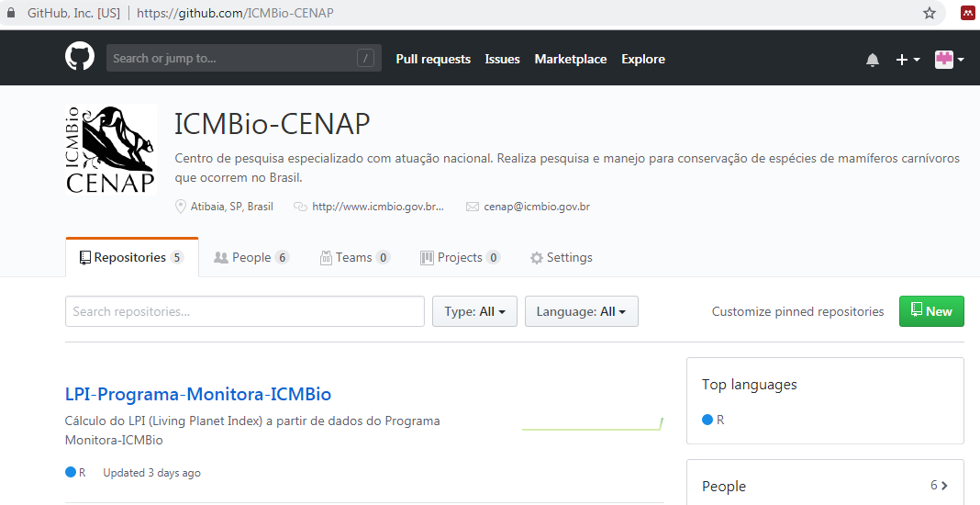Click the GitHub octocat logo
Image resolution: width=980 pixels, height=505 pixels.
tap(80, 58)
